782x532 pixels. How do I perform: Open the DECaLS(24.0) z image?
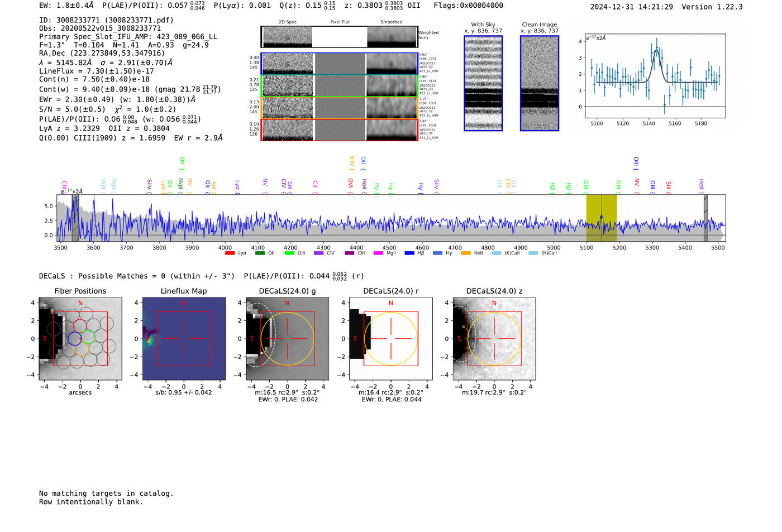coord(494,339)
